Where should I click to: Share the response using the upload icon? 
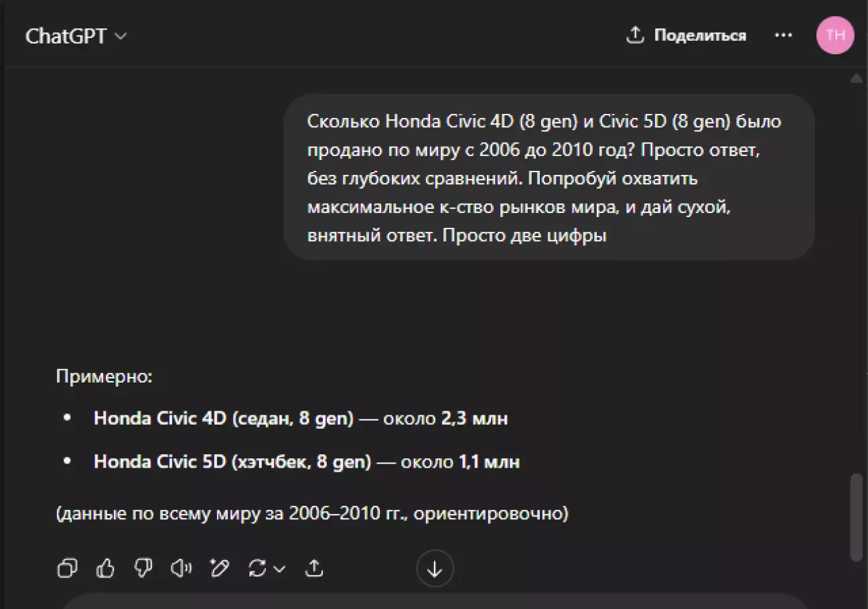[314, 569]
